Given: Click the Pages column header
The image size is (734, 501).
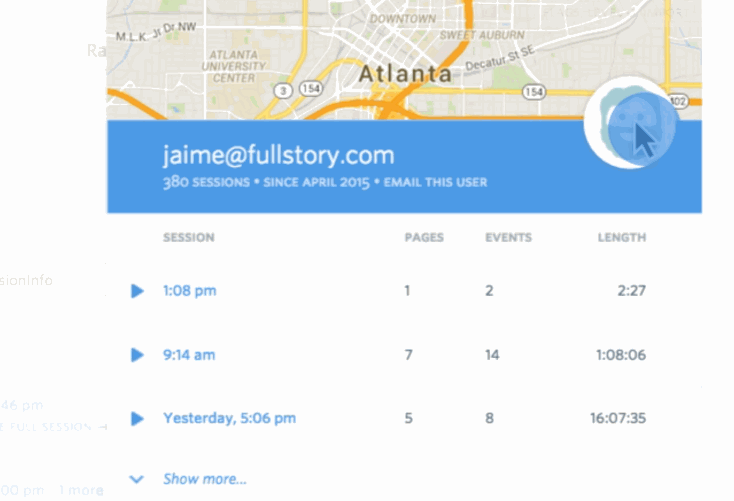Looking at the screenshot, I should (424, 237).
